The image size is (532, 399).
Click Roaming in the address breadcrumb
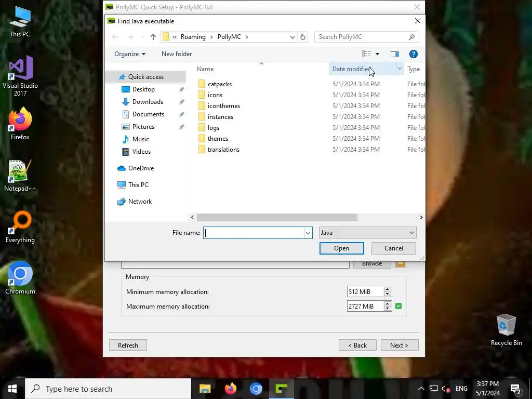pyautogui.click(x=193, y=37)
